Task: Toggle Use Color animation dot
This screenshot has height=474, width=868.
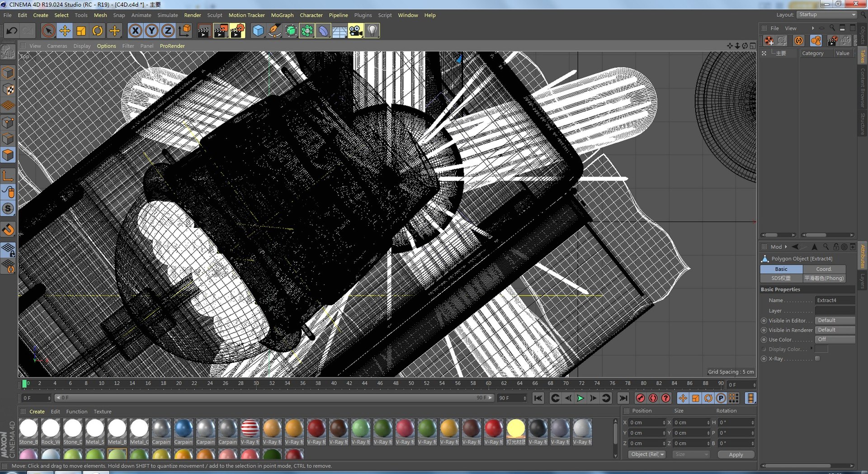Action: 764,340
